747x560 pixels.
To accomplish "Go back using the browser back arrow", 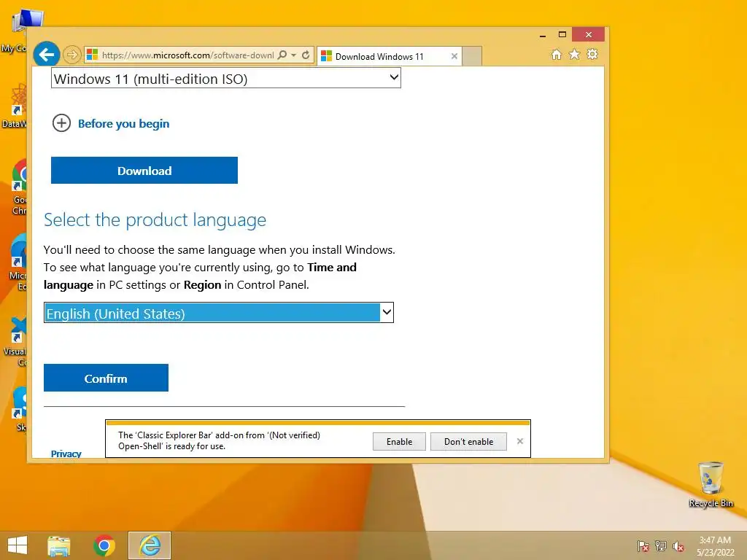I will 47,55.
